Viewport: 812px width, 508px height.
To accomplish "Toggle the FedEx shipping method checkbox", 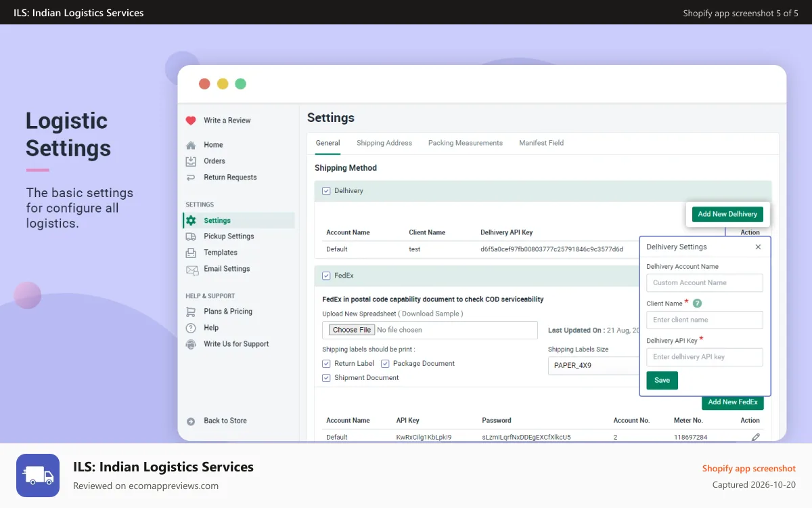I will [326, 276].
